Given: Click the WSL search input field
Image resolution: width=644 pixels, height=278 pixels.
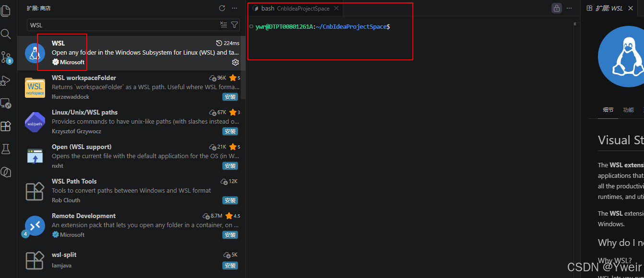Looking at the screenshot, I should click(x=123, y=25).
